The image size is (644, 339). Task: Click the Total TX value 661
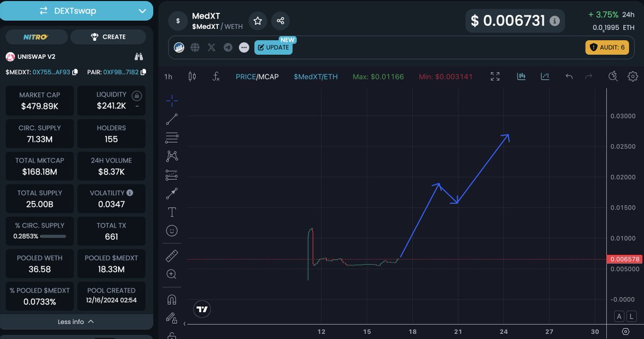coord(111,237)
